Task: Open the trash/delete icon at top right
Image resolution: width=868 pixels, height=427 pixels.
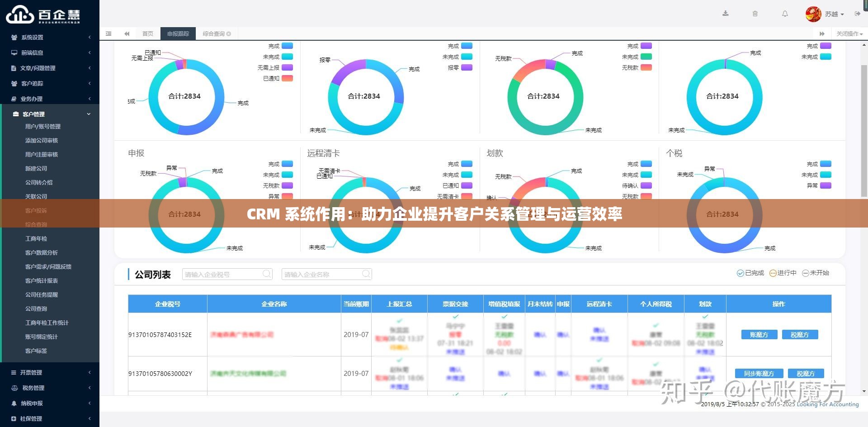Action: coord(755,14)
